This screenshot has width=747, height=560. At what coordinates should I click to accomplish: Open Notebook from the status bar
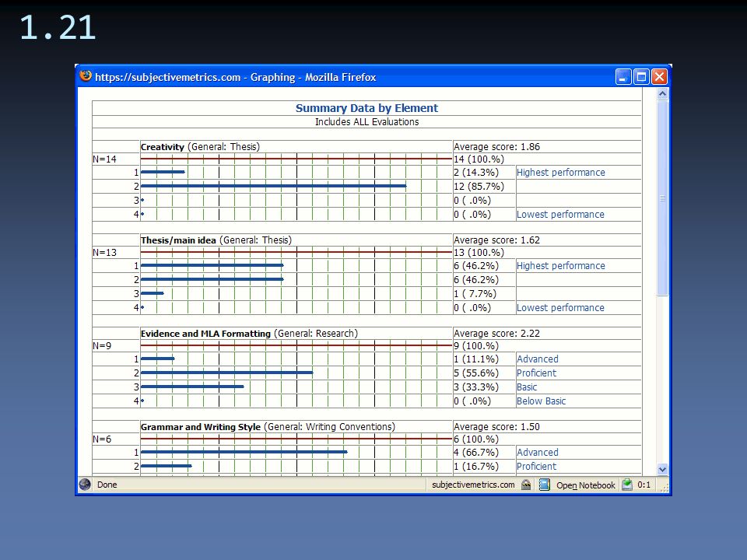click(x=585, y=485)
